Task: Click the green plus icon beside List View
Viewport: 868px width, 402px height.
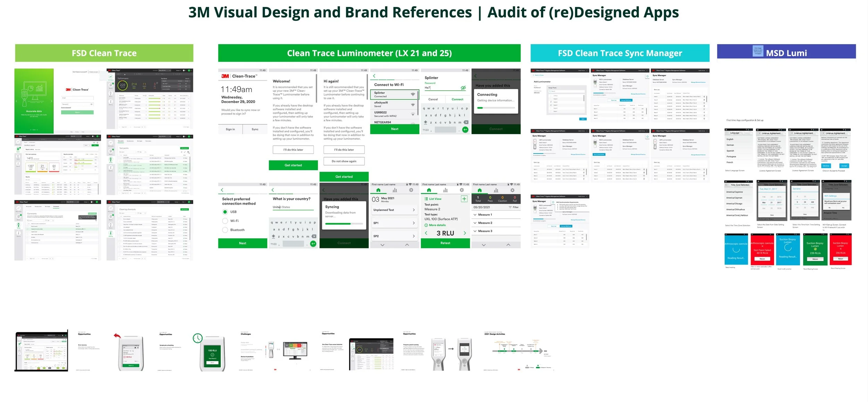Action: [464, 199]
